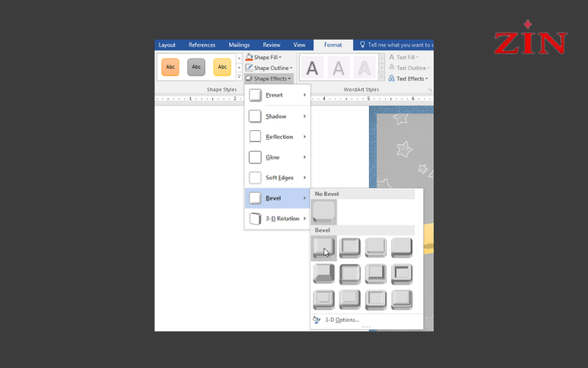Open the Soft Edges submenu

coord(278,177)
